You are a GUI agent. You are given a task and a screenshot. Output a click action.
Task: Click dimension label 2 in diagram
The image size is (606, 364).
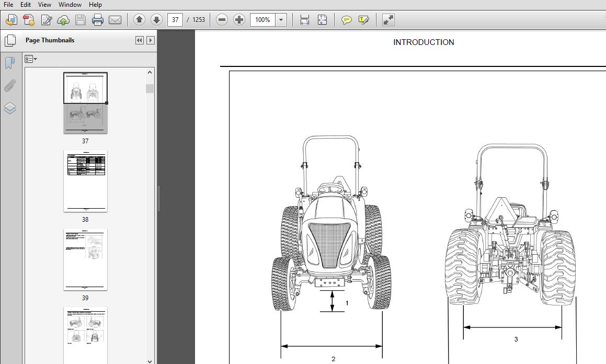pyautogui.click(x=334, y=359)
